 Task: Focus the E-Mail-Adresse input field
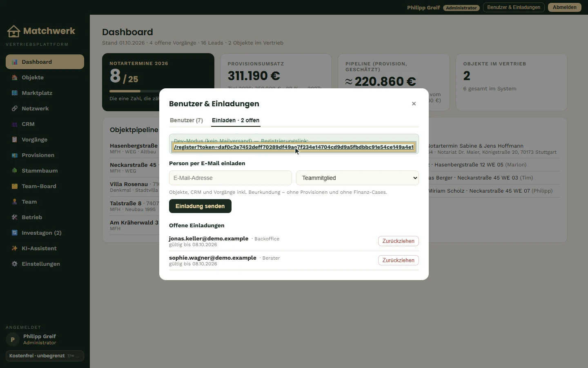pos(230,178)
